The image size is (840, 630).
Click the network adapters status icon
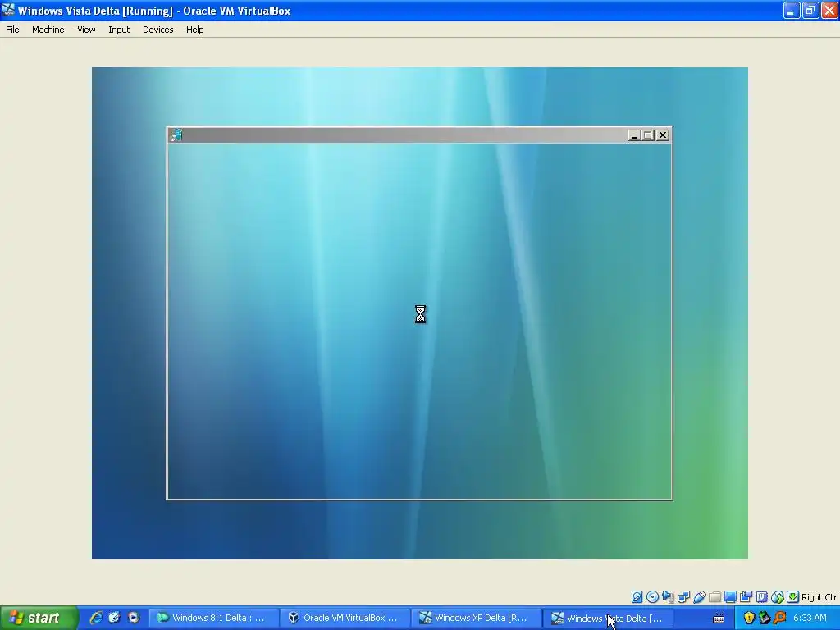click(x=683, y=597)
